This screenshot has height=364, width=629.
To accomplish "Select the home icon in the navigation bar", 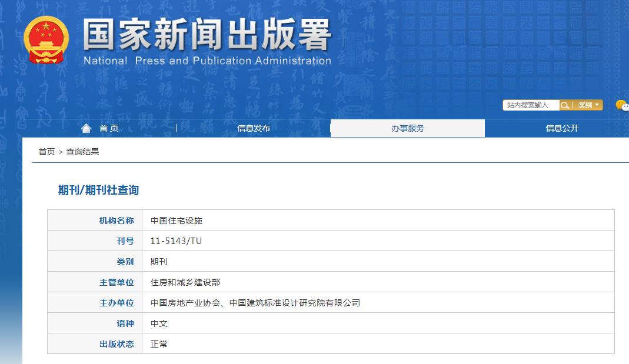I will (x=86, y=128).
